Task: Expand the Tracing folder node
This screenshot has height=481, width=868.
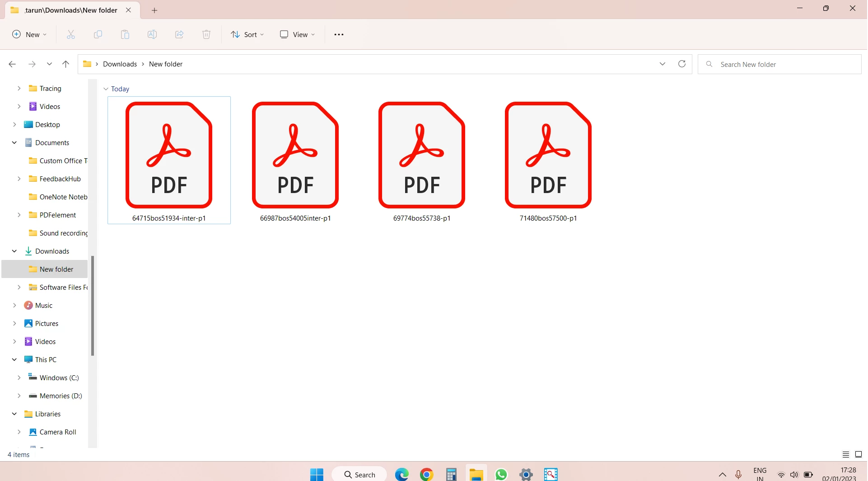Action: pos(19,88)
